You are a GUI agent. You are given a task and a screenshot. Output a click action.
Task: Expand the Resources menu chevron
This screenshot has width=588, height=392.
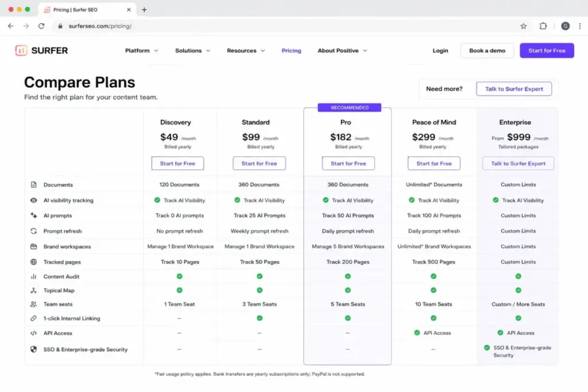pyautogui.click(x=263, y=51)
